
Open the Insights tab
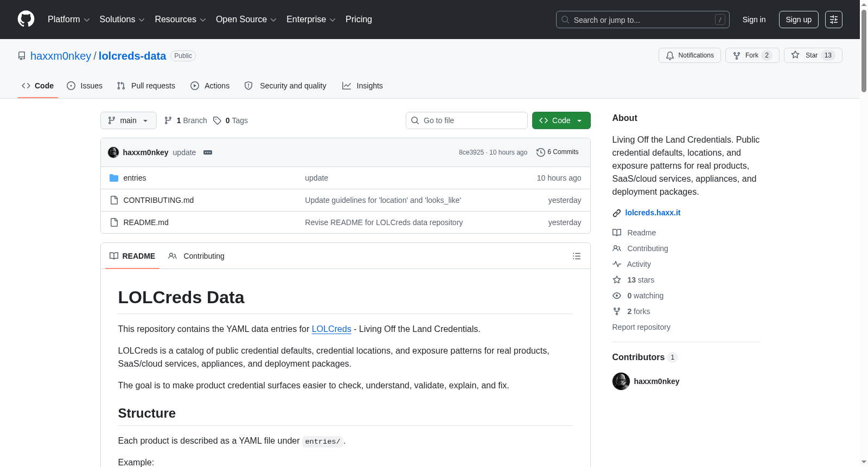[x=362, y=86]
